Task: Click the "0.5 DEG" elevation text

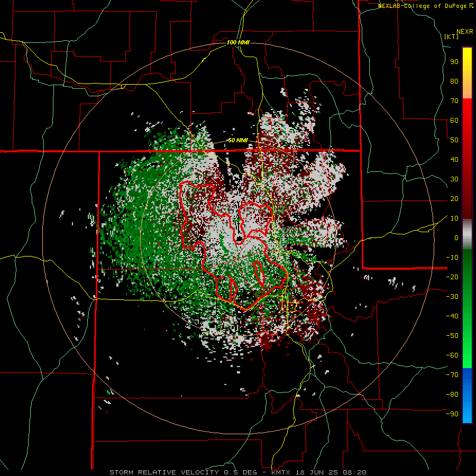Action: pyautogui.click(x=240, y=472)
